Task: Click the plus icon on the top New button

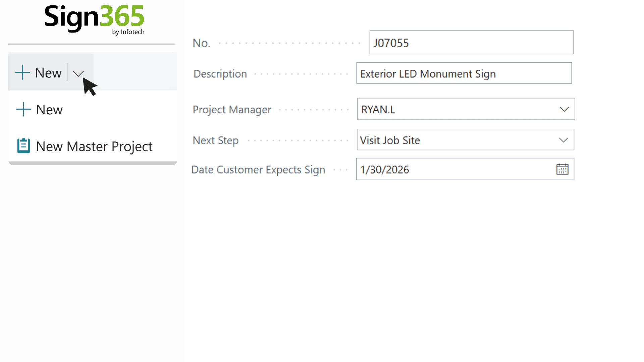Action: (x=23, y=73)
